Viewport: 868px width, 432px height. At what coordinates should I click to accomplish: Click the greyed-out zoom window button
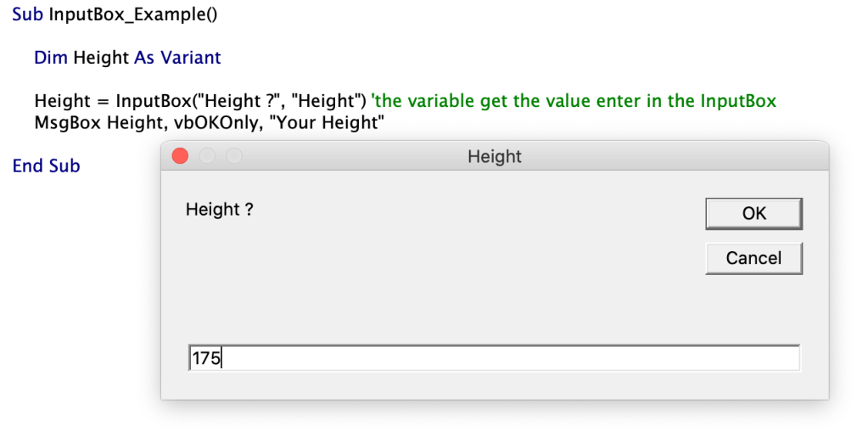pos(233,156)
